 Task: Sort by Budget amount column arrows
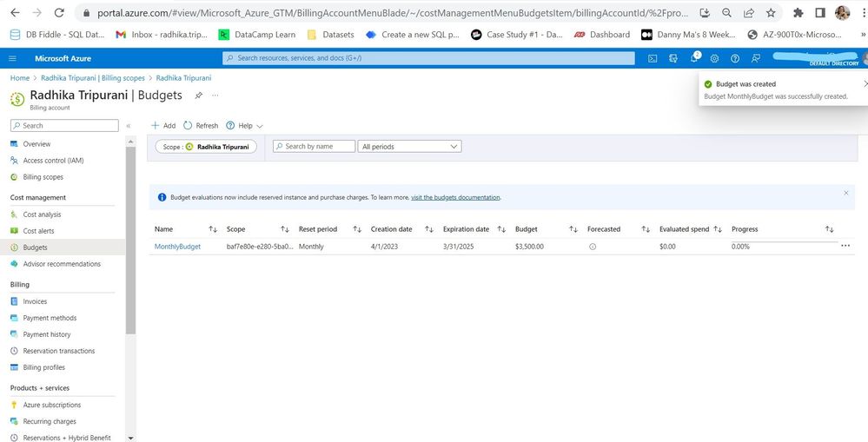pos(573,229)
